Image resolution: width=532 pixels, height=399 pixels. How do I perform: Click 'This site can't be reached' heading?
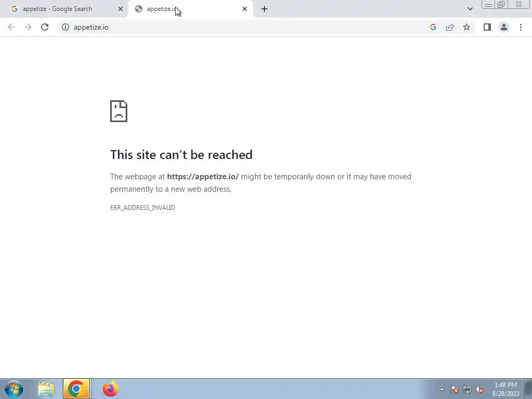click(x=181, y=155)
